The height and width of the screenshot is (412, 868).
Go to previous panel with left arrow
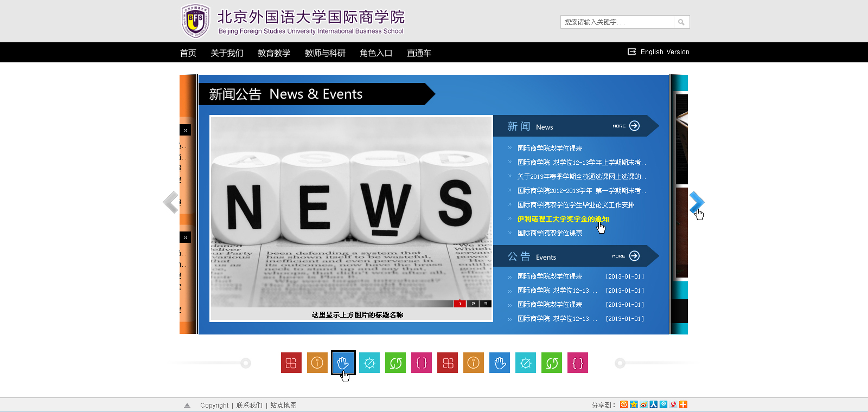pyautogui.click(x=170, y=202)
